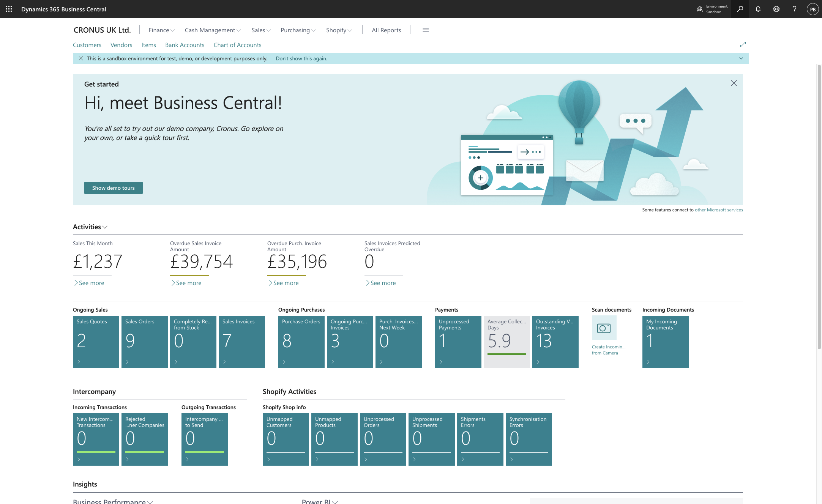The width and height of the screenshot is (822, 504).
Task: Expand the Sales menu
Action: tap(261, 30)
